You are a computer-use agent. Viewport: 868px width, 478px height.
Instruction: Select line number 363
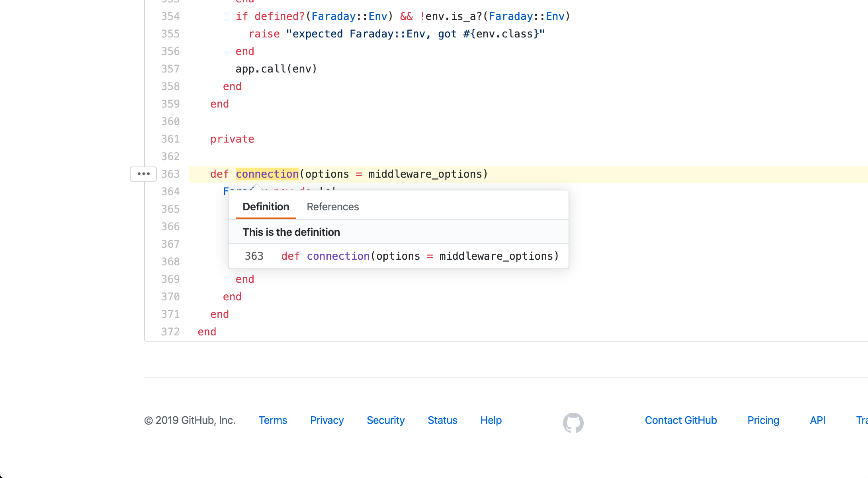pyautogui.click(x=170, y=174)
